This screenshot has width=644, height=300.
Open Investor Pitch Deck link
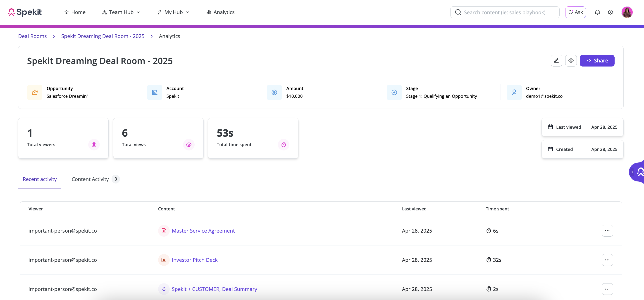(x=195, y=260)
